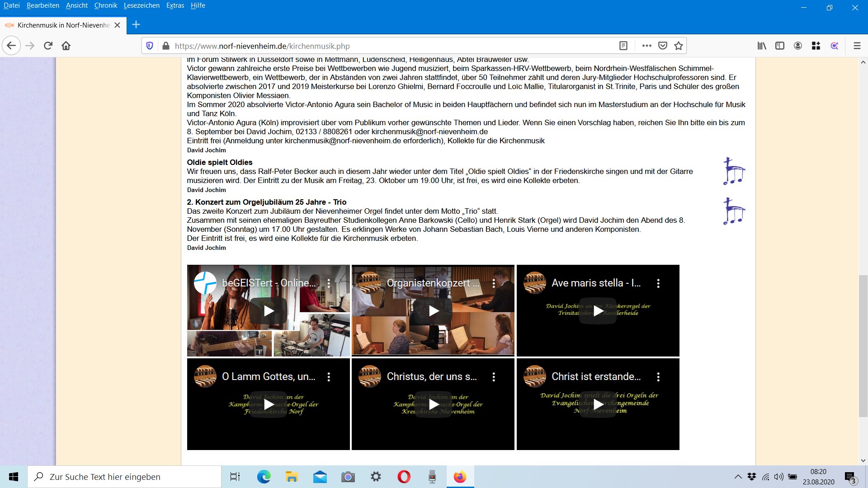Open options menu of beGEISTert video
The height and width of the screenshot is (488, 868).
coord(329,283)
